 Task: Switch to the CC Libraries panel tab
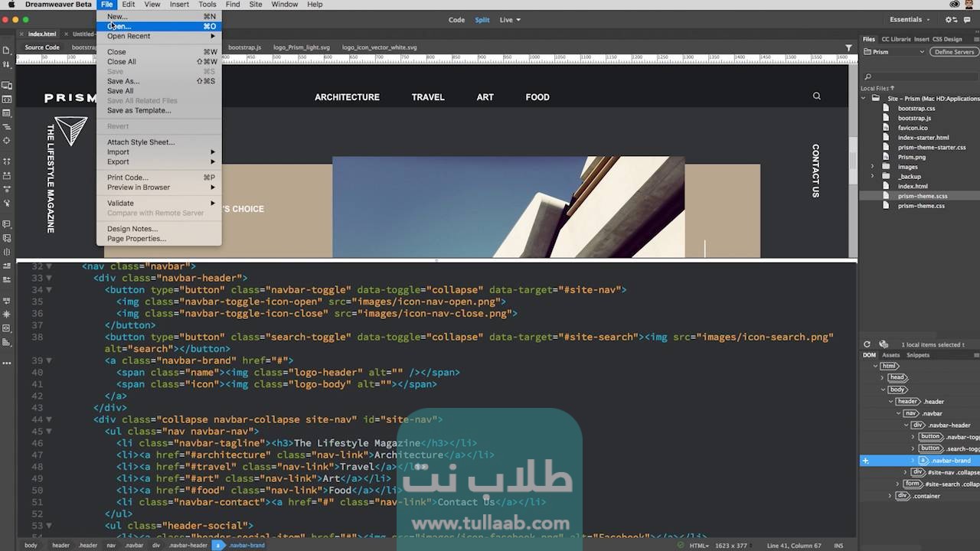tap(896, 39)
